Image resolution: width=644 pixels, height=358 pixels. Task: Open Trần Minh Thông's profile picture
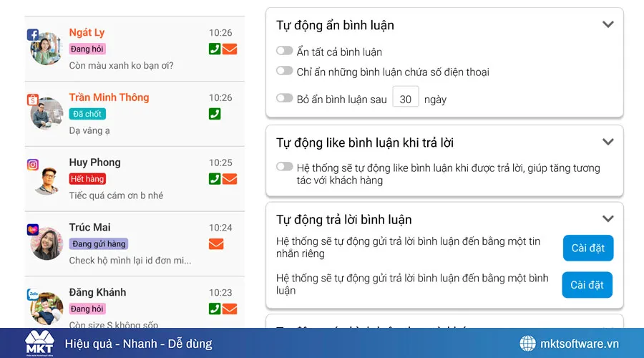point(47,113)
